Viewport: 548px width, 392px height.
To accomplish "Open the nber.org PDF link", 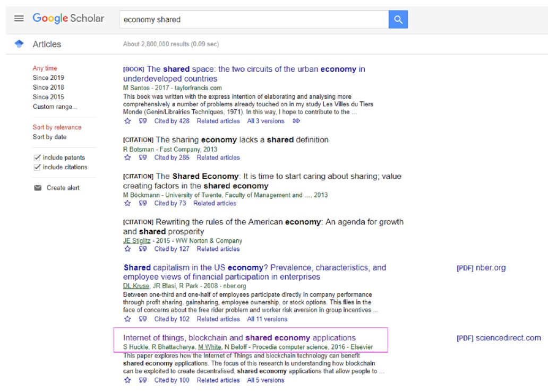I will (481, 268).
